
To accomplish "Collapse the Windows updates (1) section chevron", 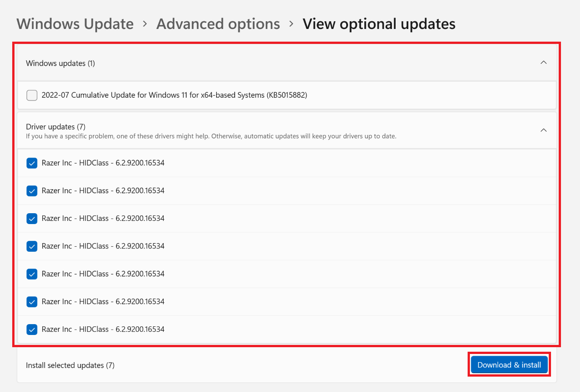I will click(544, 62).
